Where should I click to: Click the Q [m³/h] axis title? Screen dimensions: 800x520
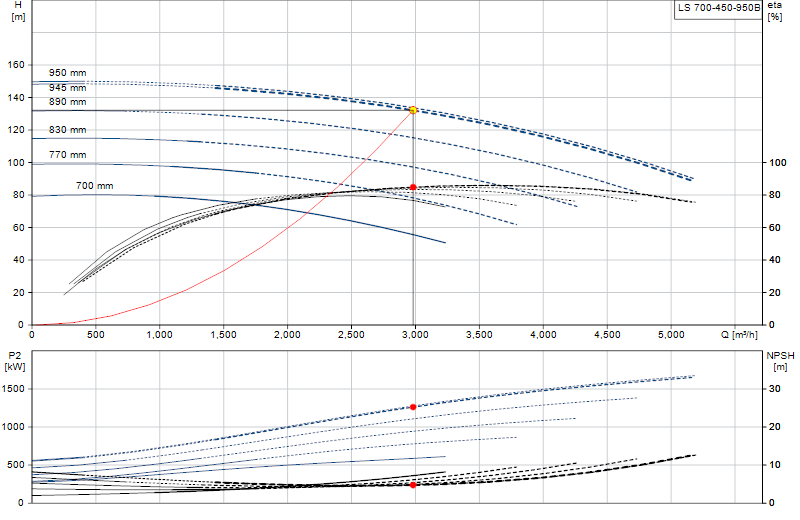coord(739,335)
